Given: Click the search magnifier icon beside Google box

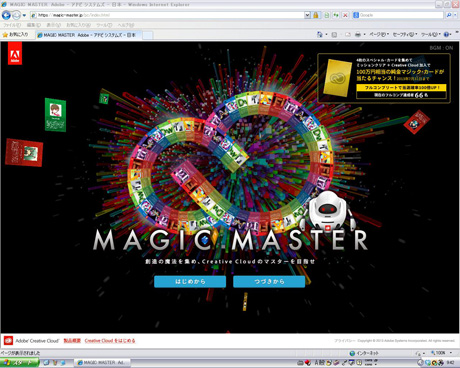Looking at the screenshot, I should point(449,15).
